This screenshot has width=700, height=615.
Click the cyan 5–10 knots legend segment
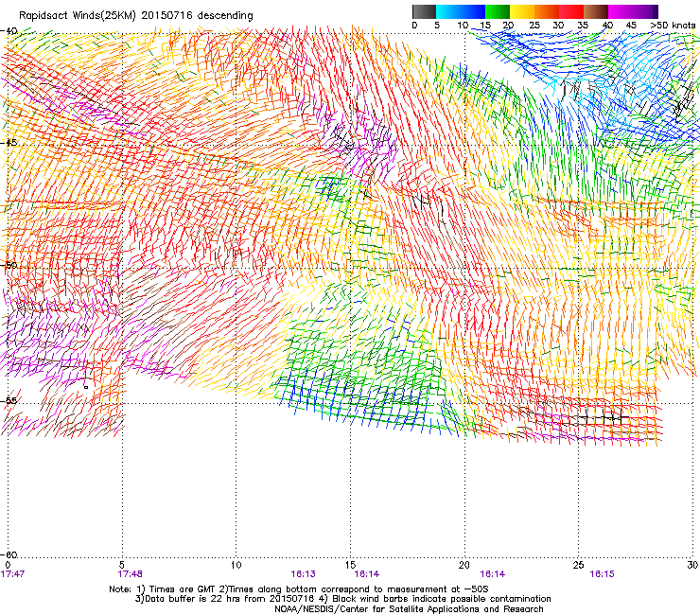448,11
